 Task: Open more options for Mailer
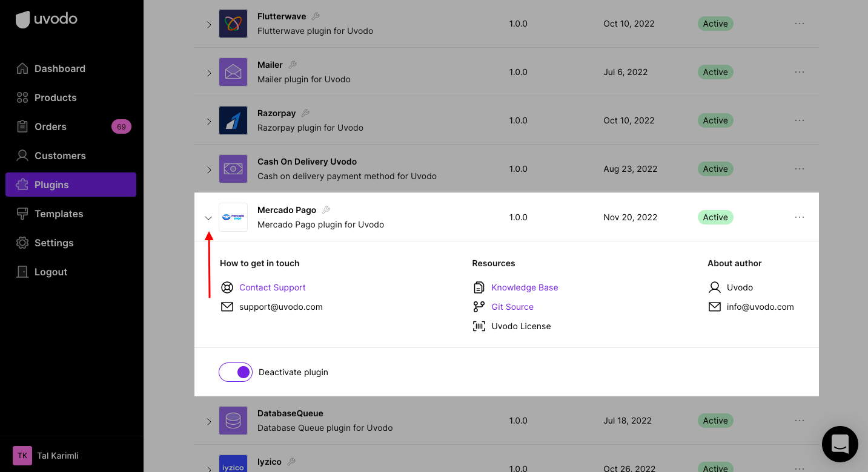[x=800, y=72]
